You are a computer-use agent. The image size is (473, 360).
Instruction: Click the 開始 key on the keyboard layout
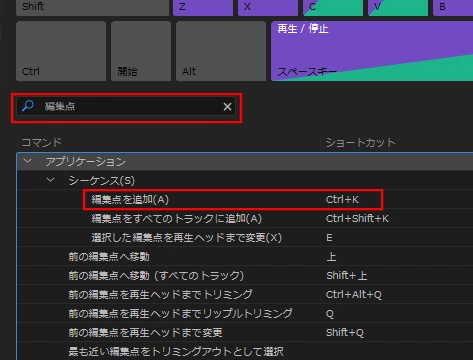[x=141, y=51]
